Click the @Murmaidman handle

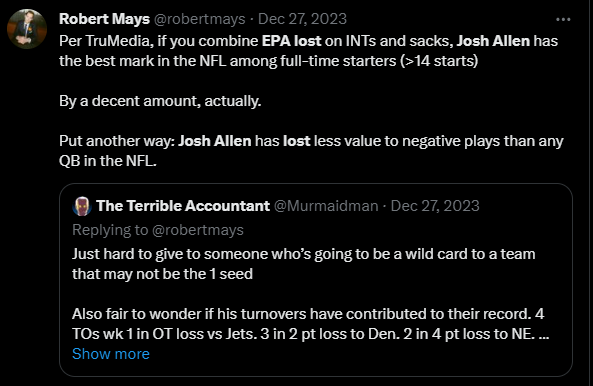tap(326, 206)
